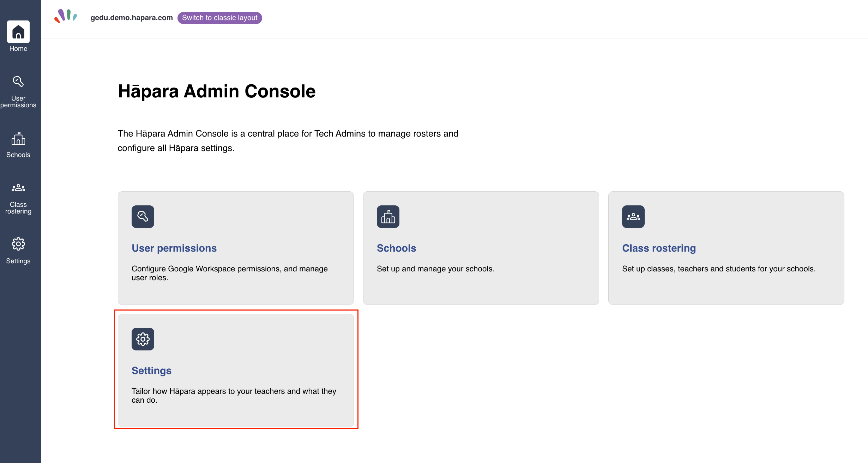The image size is (868, 463).
Task: Click the Hāpara Admin Console heading
Action: coord(217,91)
